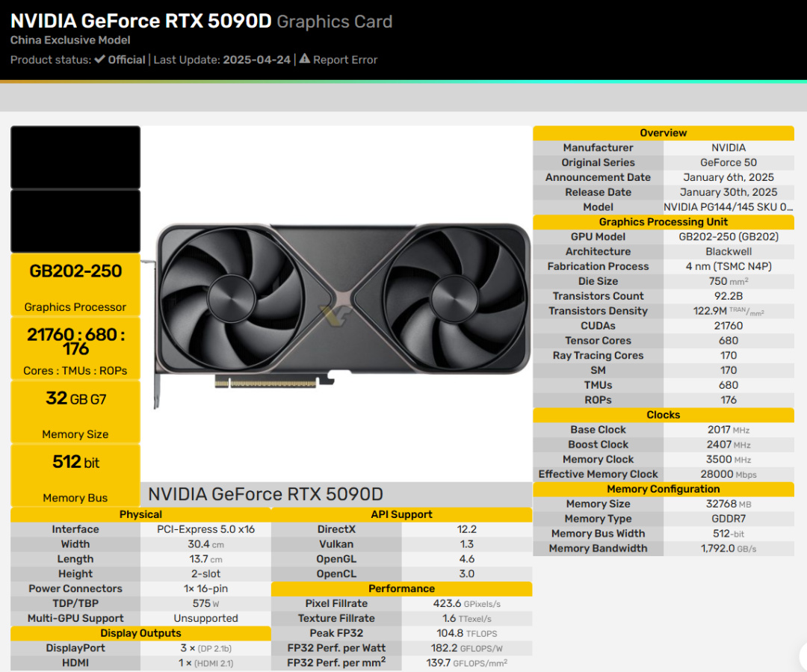Click the DisplayPort value 3 × (DP 2.1b)
This screenshot has width=807, height=672.
point(206,648)
